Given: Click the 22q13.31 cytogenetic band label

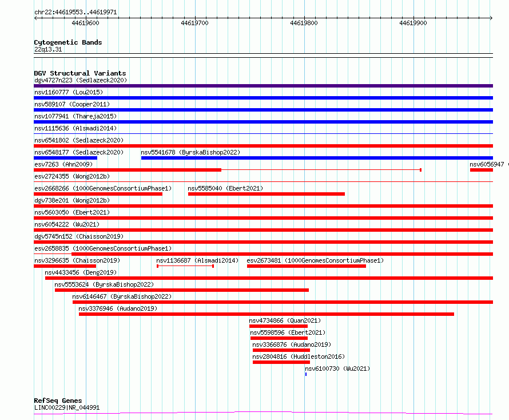Looking at the screenshot, I should (48, 49).
